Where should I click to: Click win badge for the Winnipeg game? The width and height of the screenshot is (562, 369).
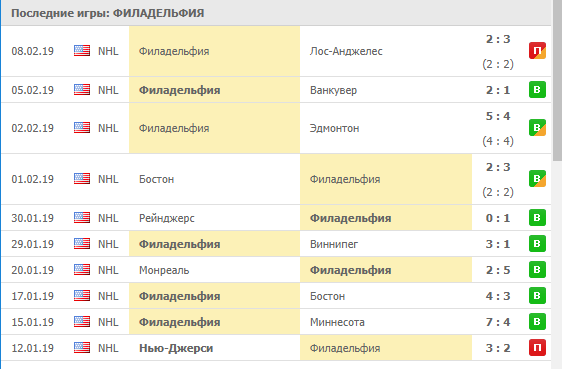[x=537, y=244]
